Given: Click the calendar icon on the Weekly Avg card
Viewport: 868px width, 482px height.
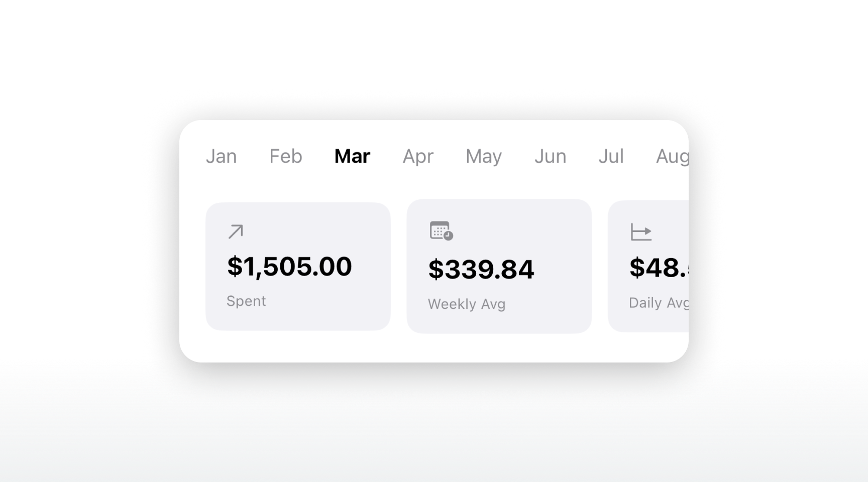Looking at the screenshot, I should (441, 231).
